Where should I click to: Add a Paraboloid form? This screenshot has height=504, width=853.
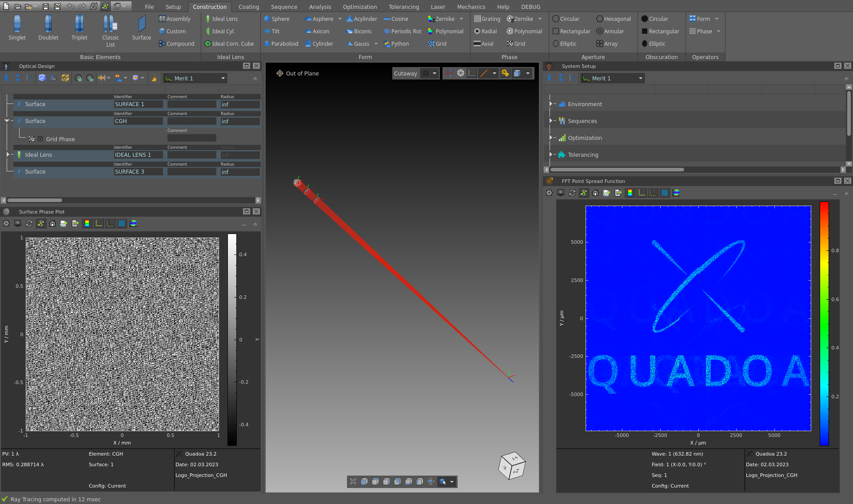tap(281, 44)
